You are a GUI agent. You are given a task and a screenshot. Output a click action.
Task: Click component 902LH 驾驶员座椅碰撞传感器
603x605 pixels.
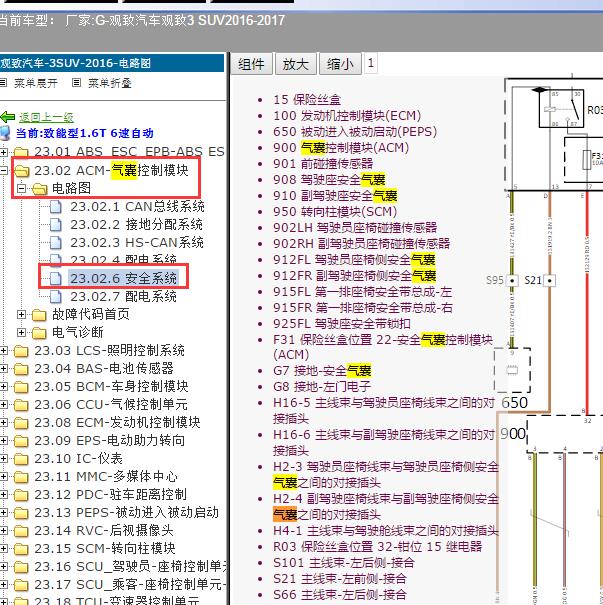pos(355,228)
